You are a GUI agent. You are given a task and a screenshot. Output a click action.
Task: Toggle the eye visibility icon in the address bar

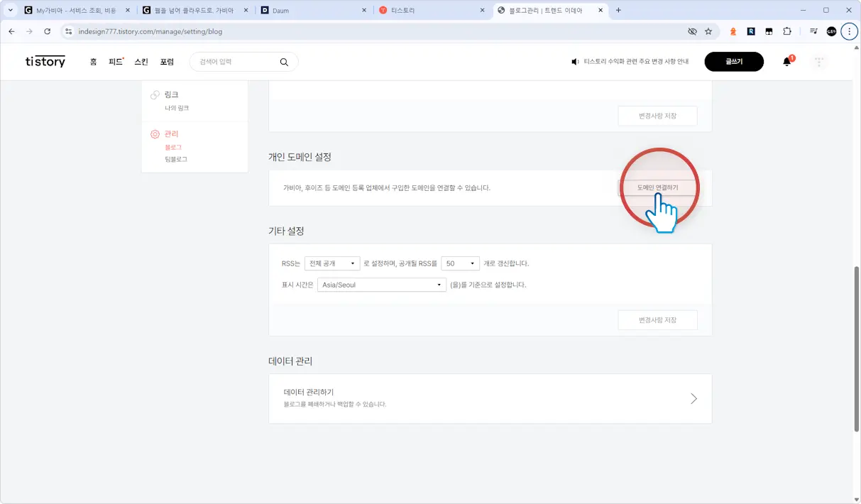click(x=691, y=31)
